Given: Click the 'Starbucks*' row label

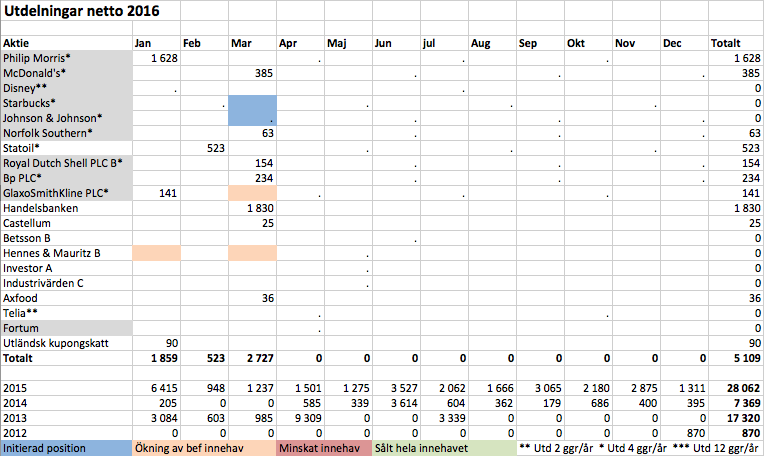Looking at the screenshot, I should (x=66, y=103).
